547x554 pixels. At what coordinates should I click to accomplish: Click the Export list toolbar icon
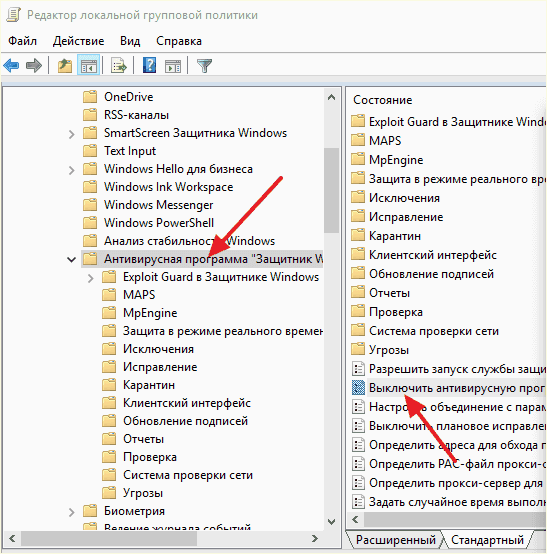point(118,66)
